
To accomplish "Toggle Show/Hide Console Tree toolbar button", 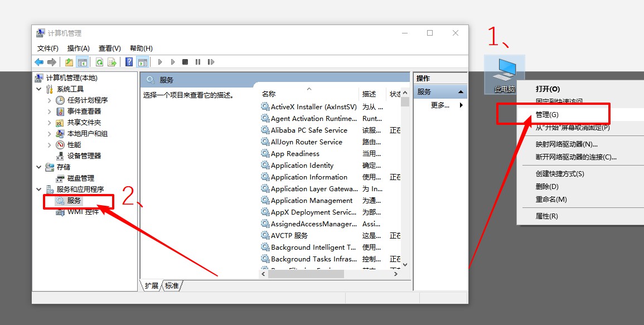I will pyautogui.click(x=82, y=62).
